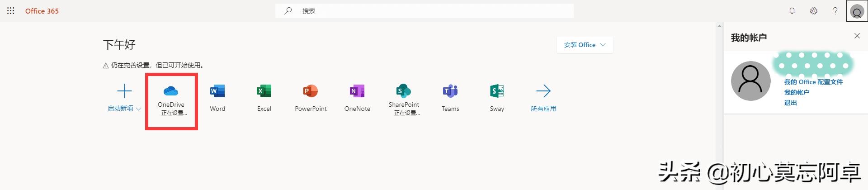
Task: Open the app launcher grid
Action: (x=11, y=11)
